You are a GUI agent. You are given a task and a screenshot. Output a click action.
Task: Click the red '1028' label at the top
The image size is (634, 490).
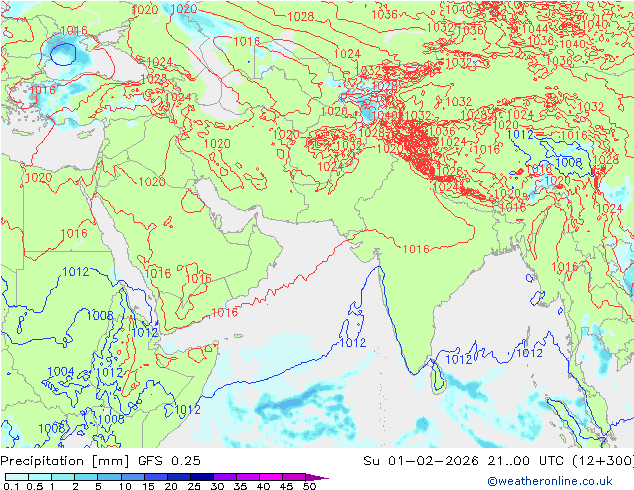pos(300,16)
